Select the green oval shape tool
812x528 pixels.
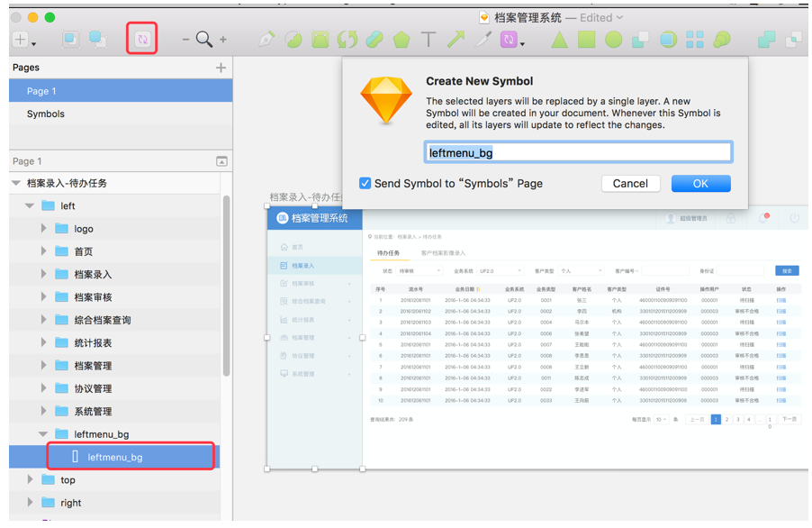(614, 40)
